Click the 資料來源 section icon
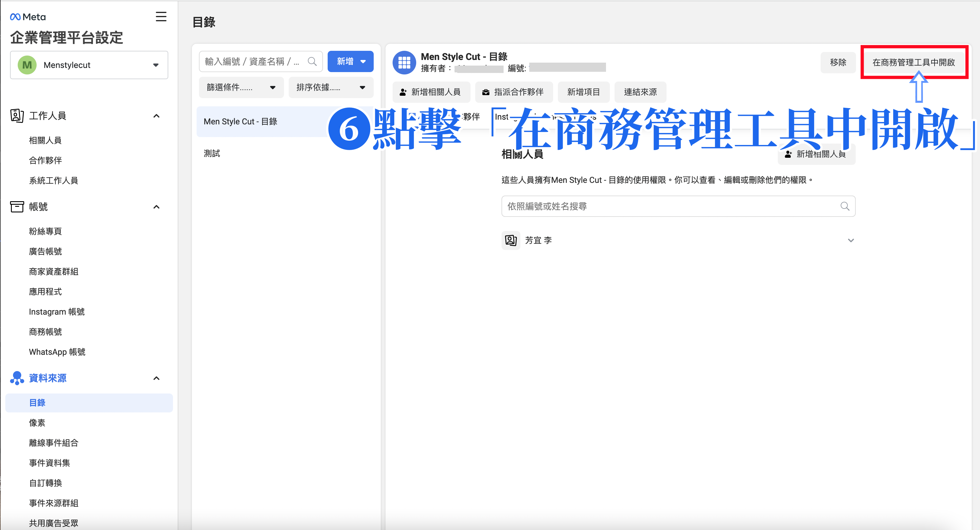This screenshot has width=980, height=530. 17,378
